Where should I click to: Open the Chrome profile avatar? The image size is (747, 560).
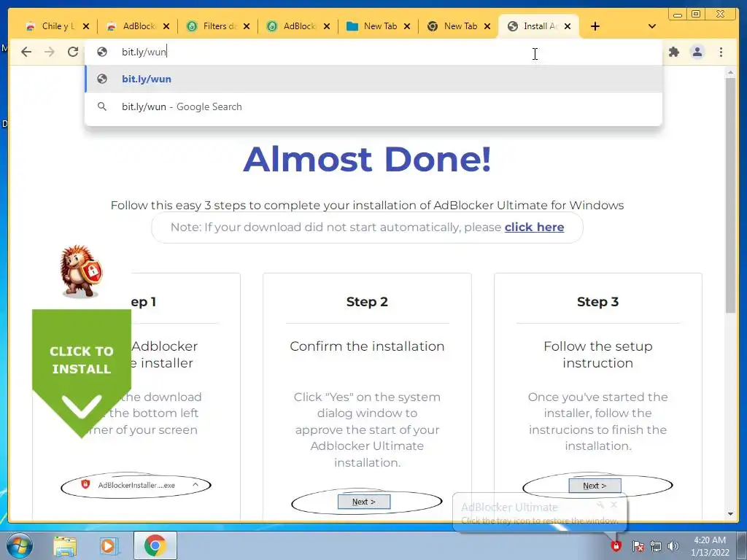697,52
